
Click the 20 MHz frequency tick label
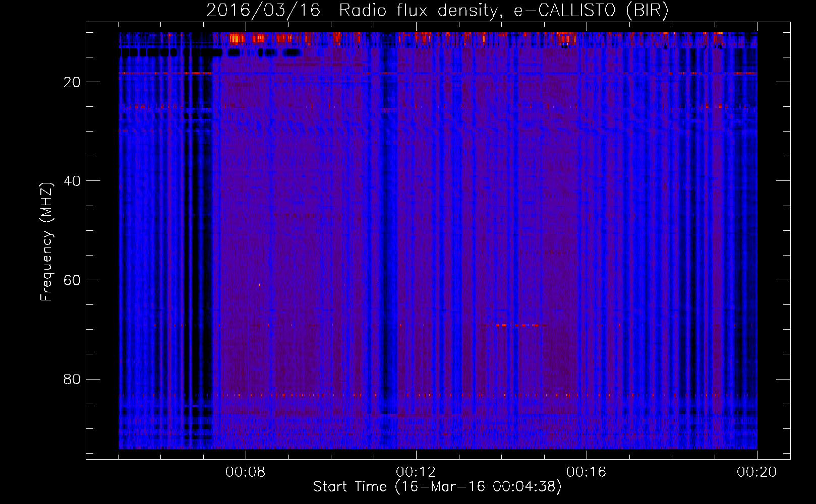point(72,82)
